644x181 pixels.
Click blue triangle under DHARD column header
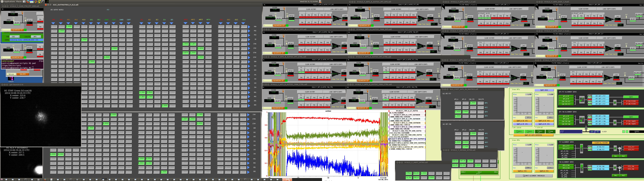click(x=106, y=23)
